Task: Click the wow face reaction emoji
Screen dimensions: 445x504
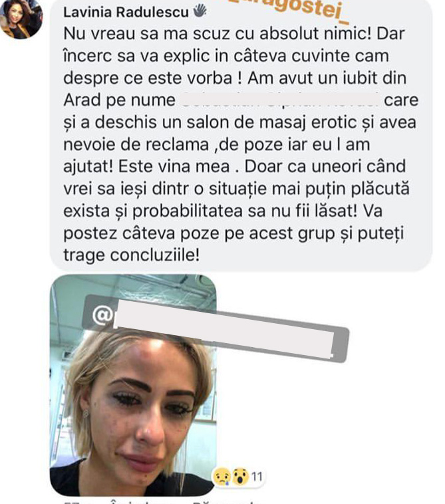Action: tap(240, 476)
